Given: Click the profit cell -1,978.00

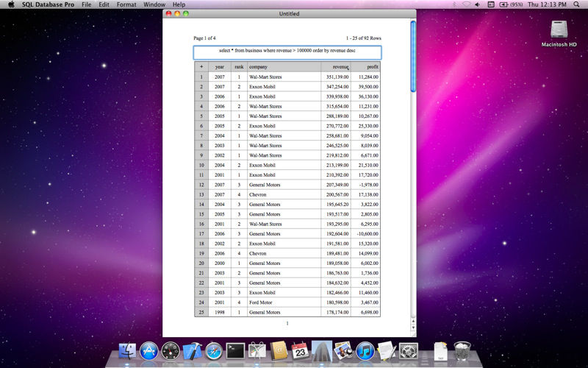Looking at the screenshot, I should (365, 185).
